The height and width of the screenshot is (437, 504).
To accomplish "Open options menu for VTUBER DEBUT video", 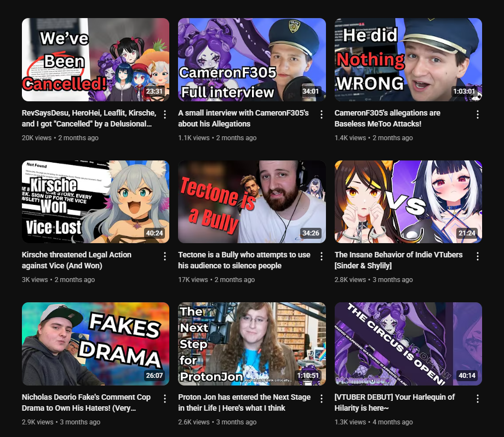I will pyautogui.click(x=477, y=399).
